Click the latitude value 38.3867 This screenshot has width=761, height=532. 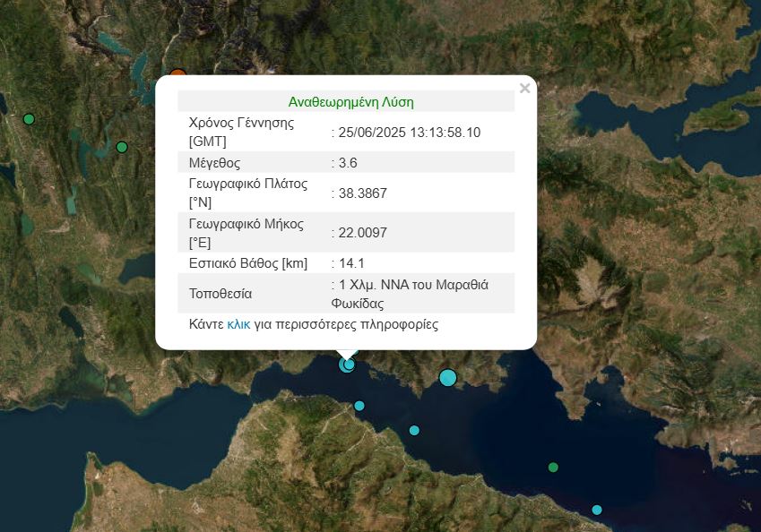pyautogui.click(x=363, y=193)
